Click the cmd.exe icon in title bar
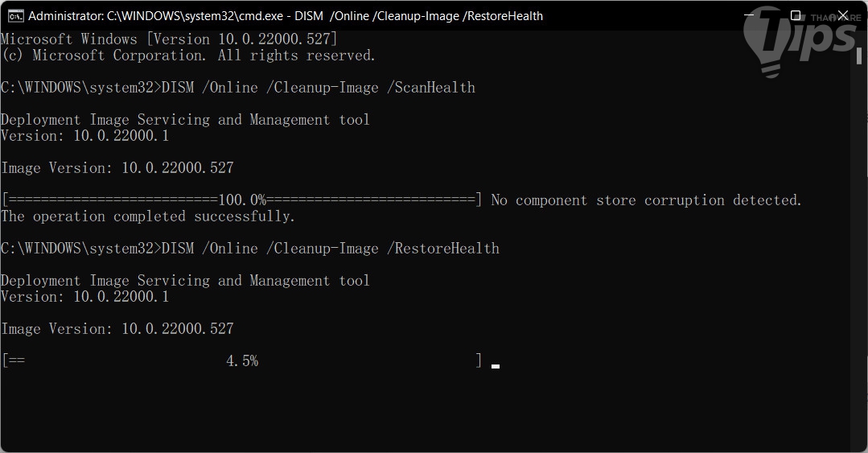 point(15,15)
